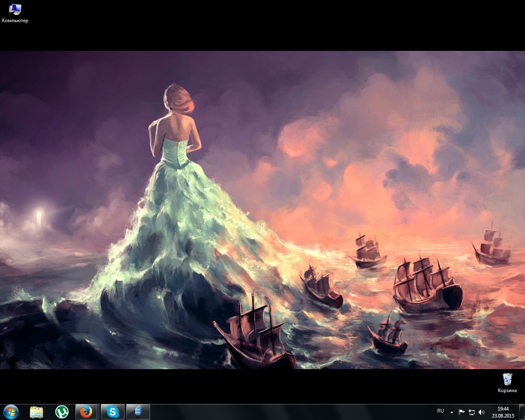Select the Корзина recycle bin icon
This screenshot has height=420, width=525.
(507, 383)
